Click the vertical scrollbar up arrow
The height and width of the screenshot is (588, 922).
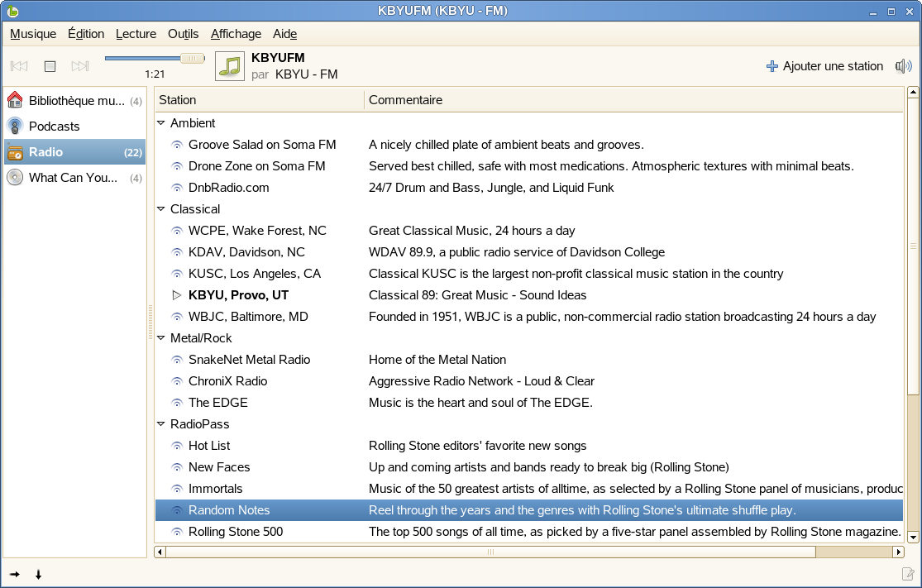coord(913,93)
